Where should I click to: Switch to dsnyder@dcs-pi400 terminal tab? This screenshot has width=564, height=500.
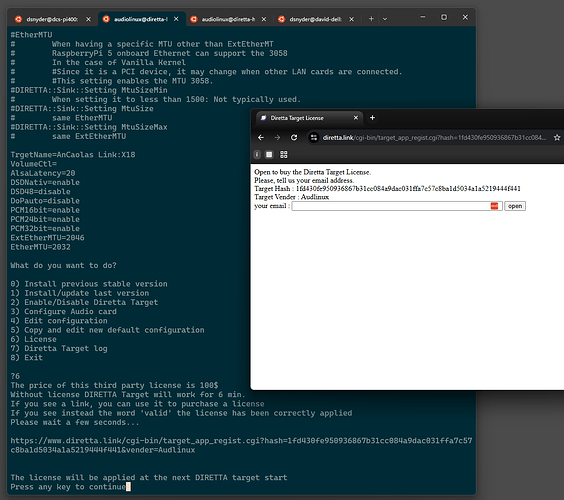[x=52, y=19]
